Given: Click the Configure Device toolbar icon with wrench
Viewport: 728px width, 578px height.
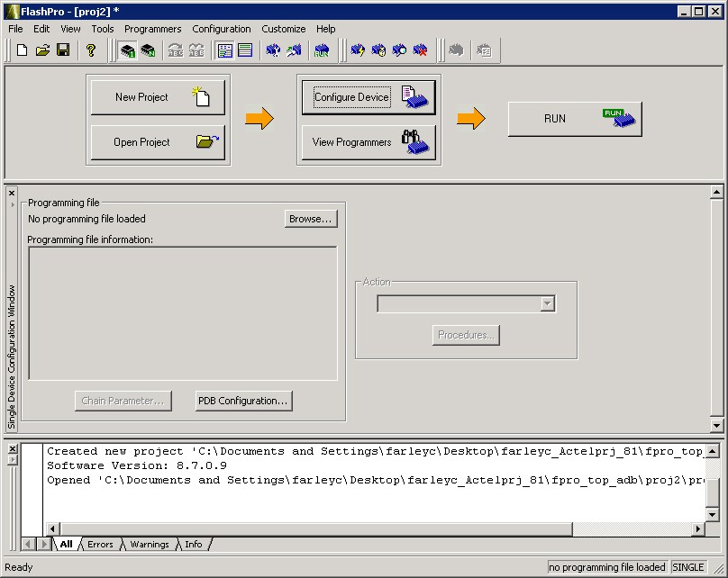Looking at the screenshot, I should click(x=273, y=50).
